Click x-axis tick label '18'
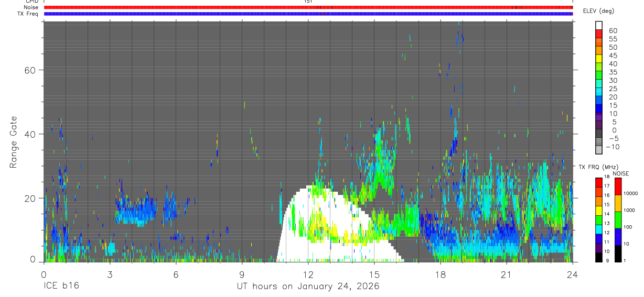Image resolution: width=644 pixels, height=297 pixels. [x=441, y=274]
